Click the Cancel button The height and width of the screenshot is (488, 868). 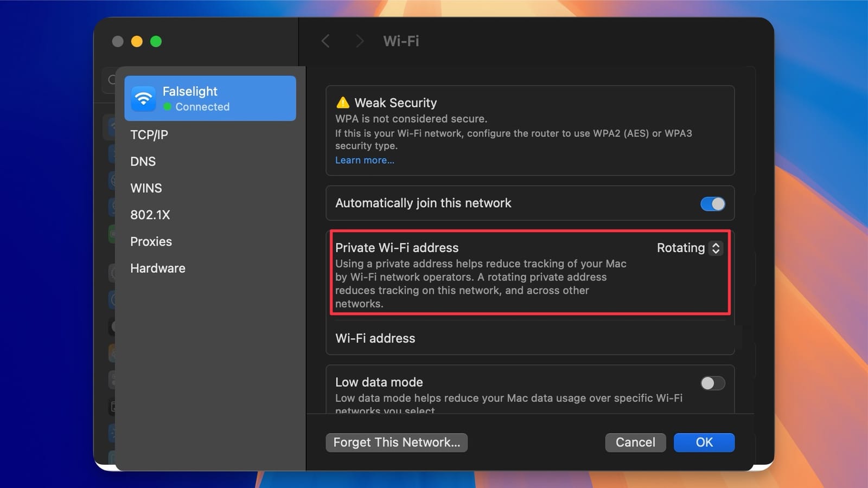tap(635, 442)
